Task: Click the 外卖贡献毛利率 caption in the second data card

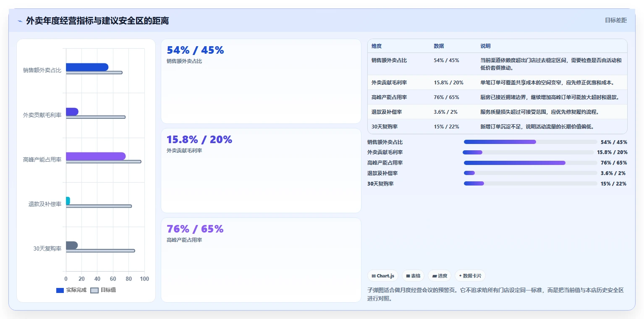Action: point(184,151)
